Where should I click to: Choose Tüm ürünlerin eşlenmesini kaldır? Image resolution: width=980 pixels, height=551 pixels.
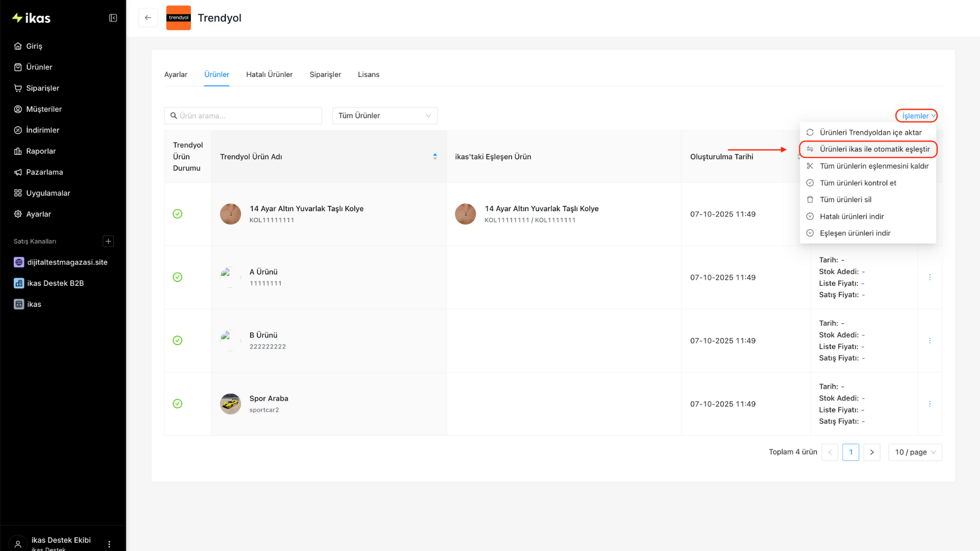pyautogui.click(x=868, y=166)
